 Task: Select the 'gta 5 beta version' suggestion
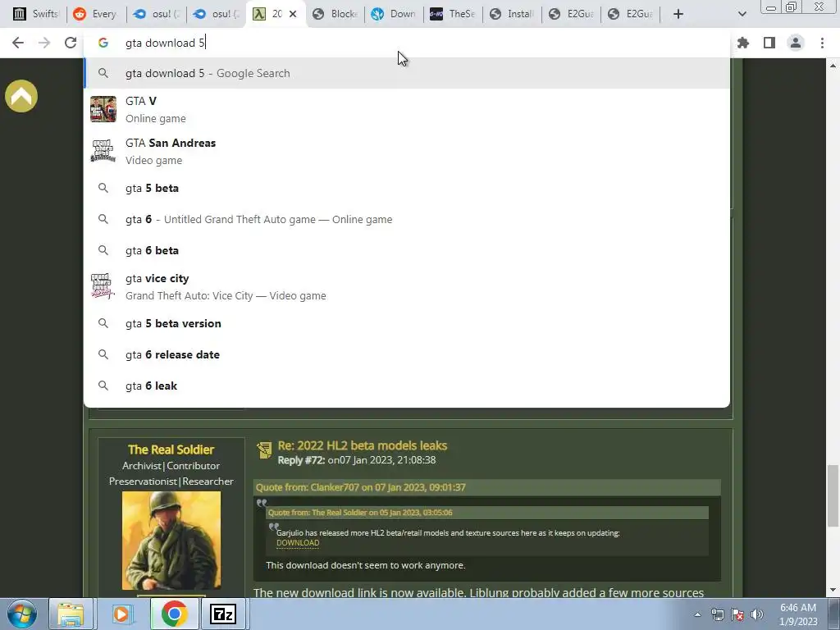click(407, 323)
